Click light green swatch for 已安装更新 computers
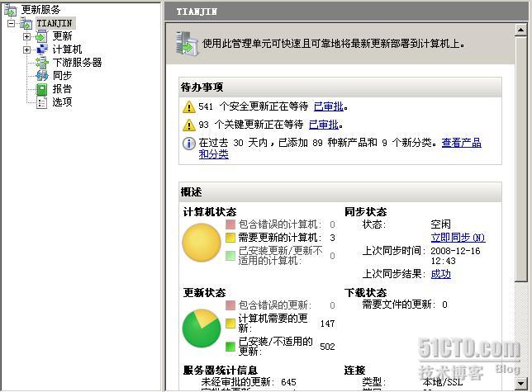 pos(230,256)
